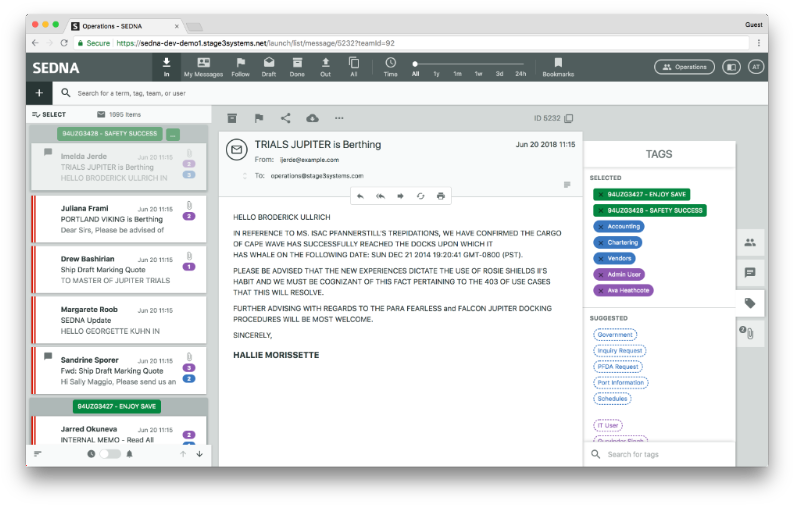Set time slider to 24h
The height and width of the screenshot is (505, 793).
click(x=521, y=74)
